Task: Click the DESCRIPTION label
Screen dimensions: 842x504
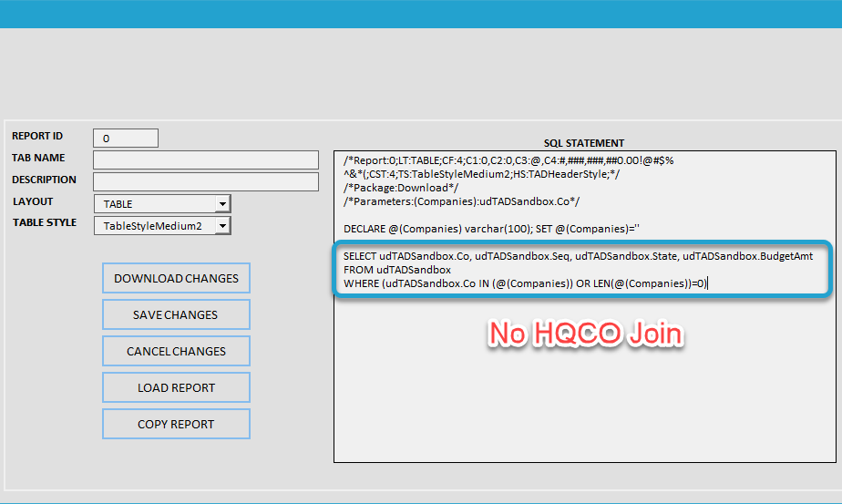Action: [x=44, y=180]
